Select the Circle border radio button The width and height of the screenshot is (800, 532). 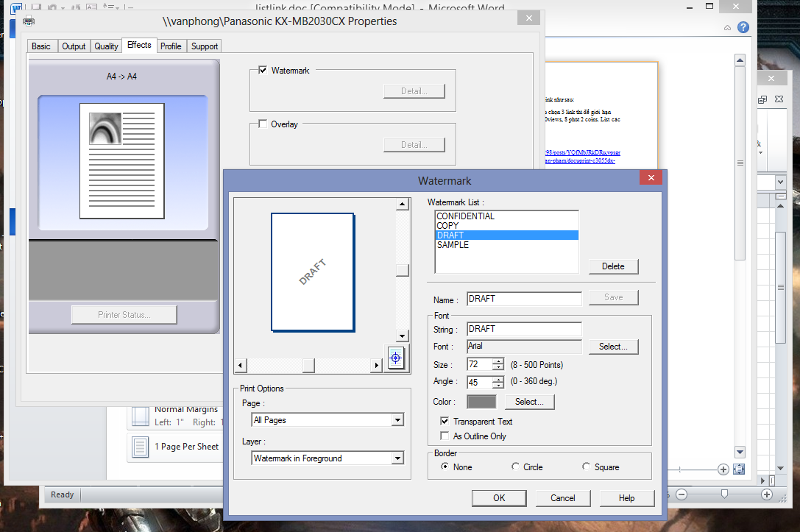click(x=515, y=467)
